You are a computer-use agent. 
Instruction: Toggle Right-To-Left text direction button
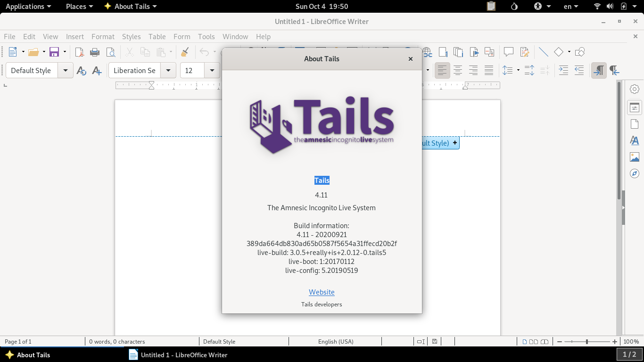614,71
